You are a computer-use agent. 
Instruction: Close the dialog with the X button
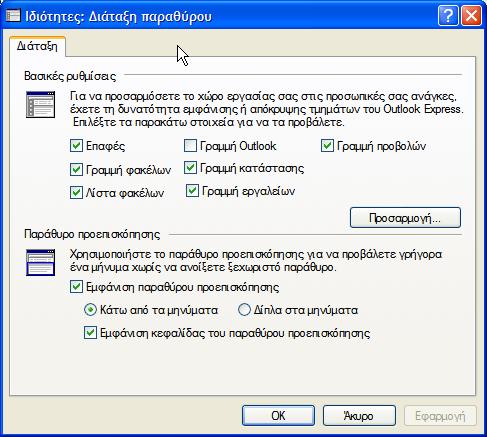[x=471, y=16]
